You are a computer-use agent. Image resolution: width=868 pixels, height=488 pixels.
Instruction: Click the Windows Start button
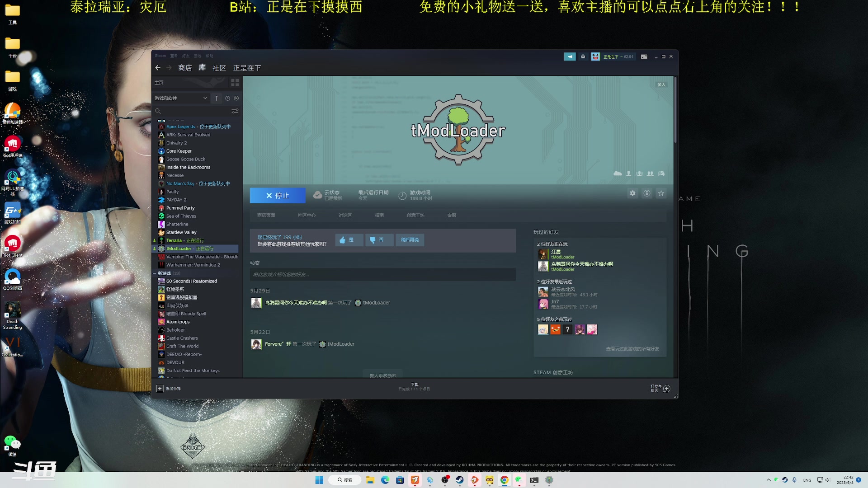319,480
